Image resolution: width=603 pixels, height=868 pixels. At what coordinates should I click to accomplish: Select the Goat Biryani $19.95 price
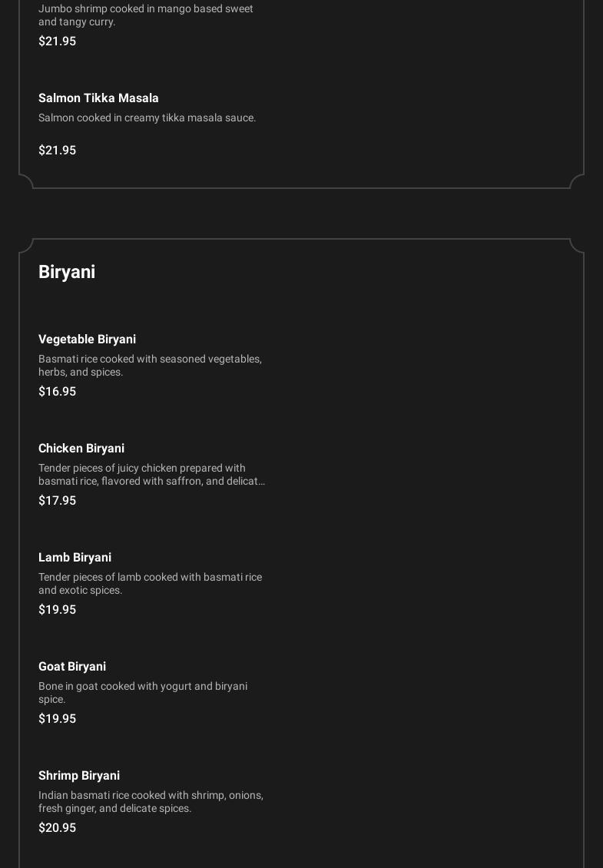click(x=57, y=718)
